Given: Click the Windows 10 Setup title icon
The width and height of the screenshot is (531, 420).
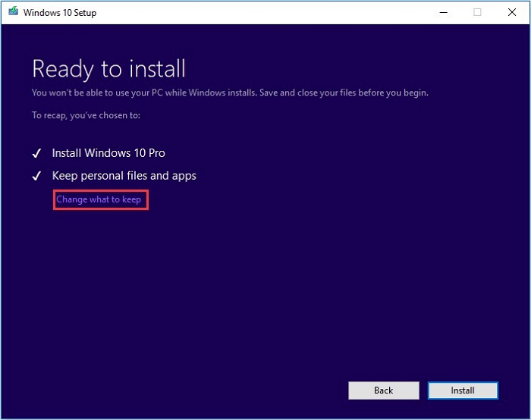Looking at the screenshot, I should tap(14, 11).
